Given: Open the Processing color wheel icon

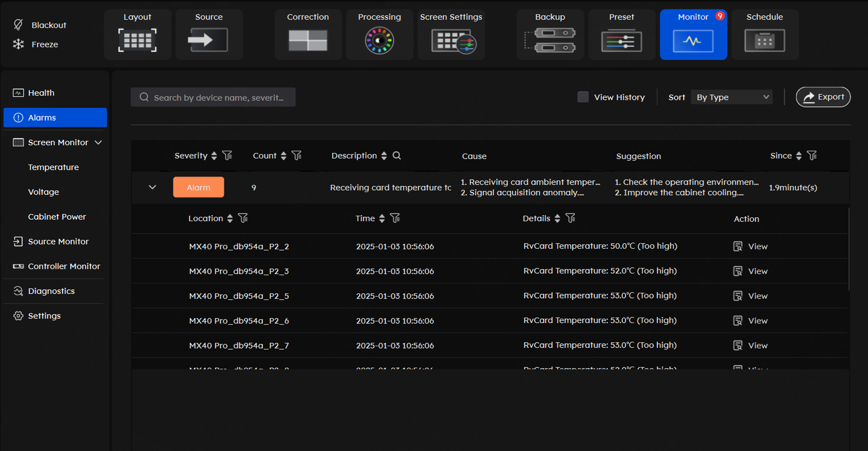Looking at the screenshot, I should [x=379, y=40].
